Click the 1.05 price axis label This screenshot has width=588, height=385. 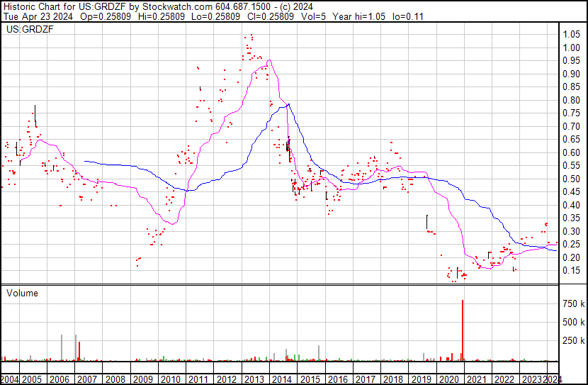click(572, 35)
